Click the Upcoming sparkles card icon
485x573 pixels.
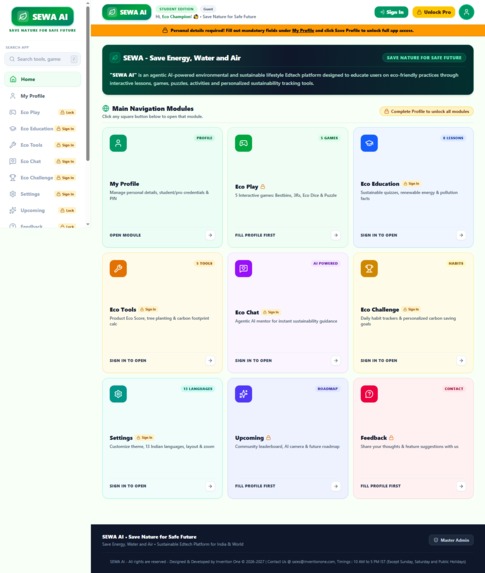point(243,394)
